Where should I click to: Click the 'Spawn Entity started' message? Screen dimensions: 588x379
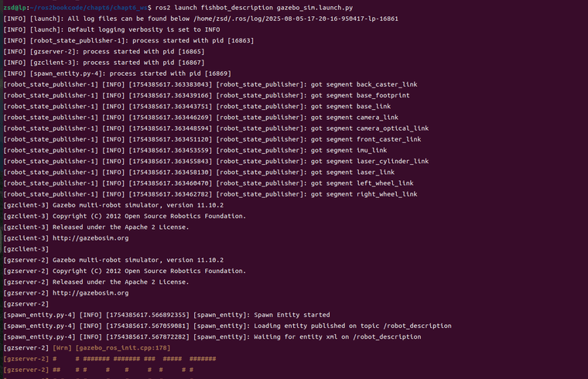[292, 315]
